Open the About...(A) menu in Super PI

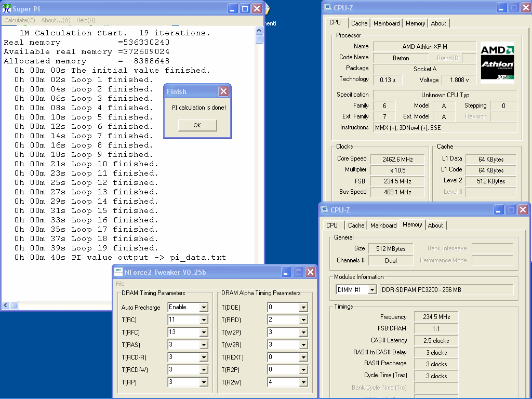pyautogui.click(x=56, y=20)
